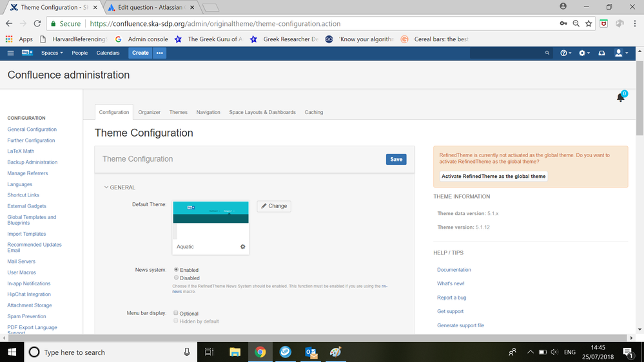Open the Admin console bookmark

141,39
